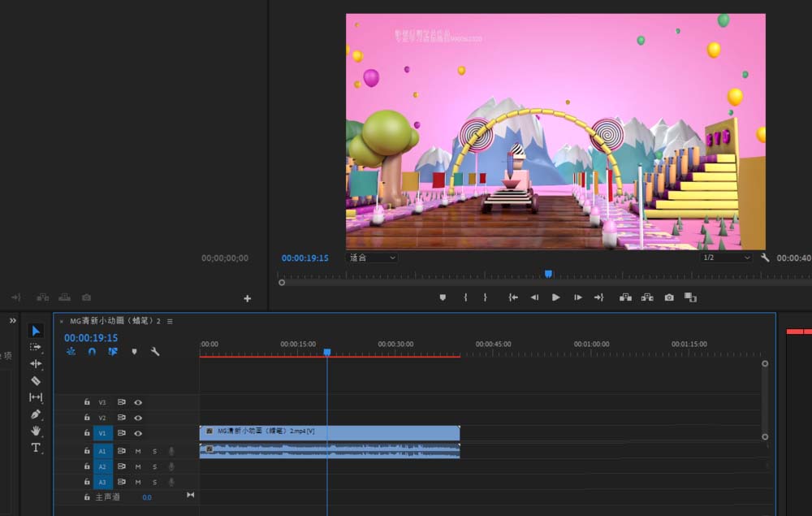Screen dimensions: 812x516
Task: Select the MG清新小动画 sequence tab
Action: 115,321
